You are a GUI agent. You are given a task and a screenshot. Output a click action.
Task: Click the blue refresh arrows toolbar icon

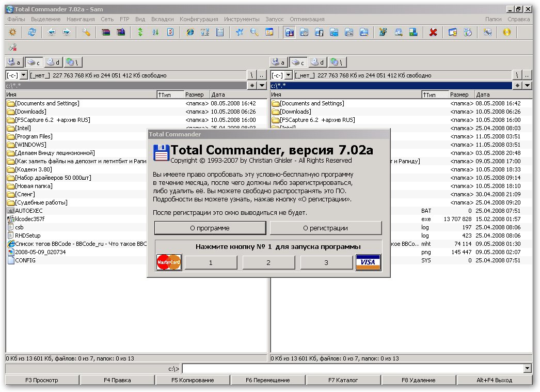(x=31, y=33)
